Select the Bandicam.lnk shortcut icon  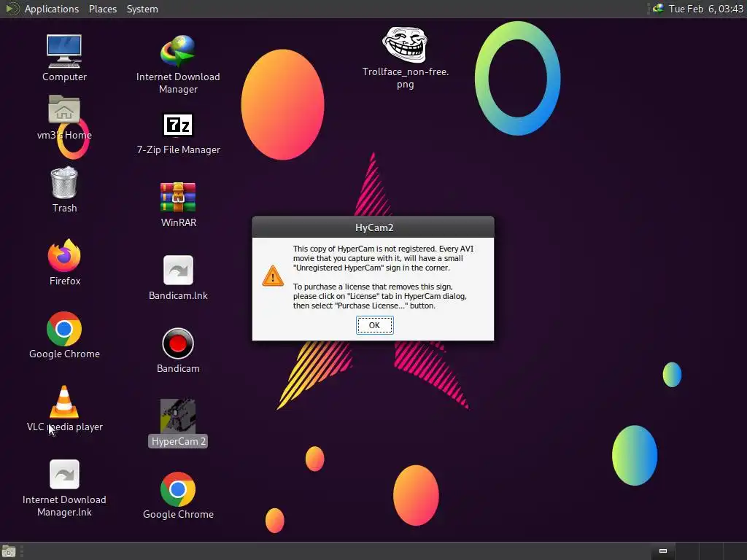click(x=178, y=270)
